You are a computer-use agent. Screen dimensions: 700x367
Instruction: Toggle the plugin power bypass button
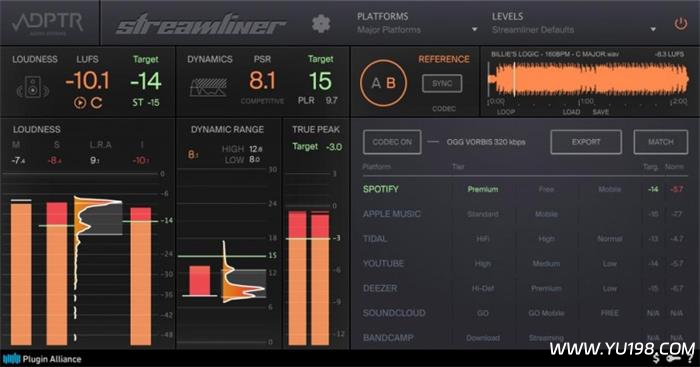point(680,23)
